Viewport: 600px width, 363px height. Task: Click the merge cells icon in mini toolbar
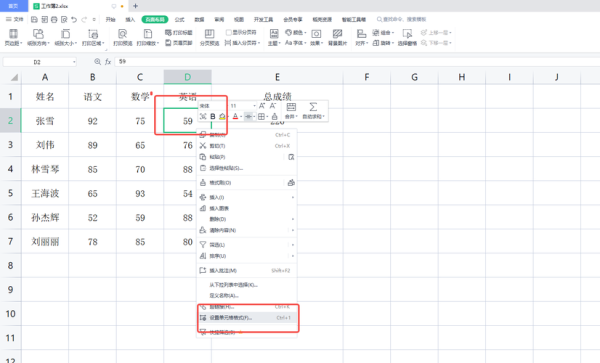click(291, 107)
